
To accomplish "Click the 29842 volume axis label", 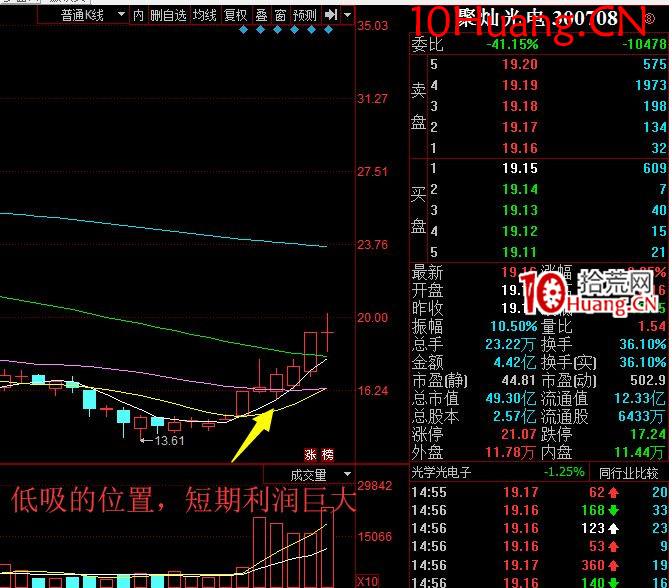I will click(375, 486).
